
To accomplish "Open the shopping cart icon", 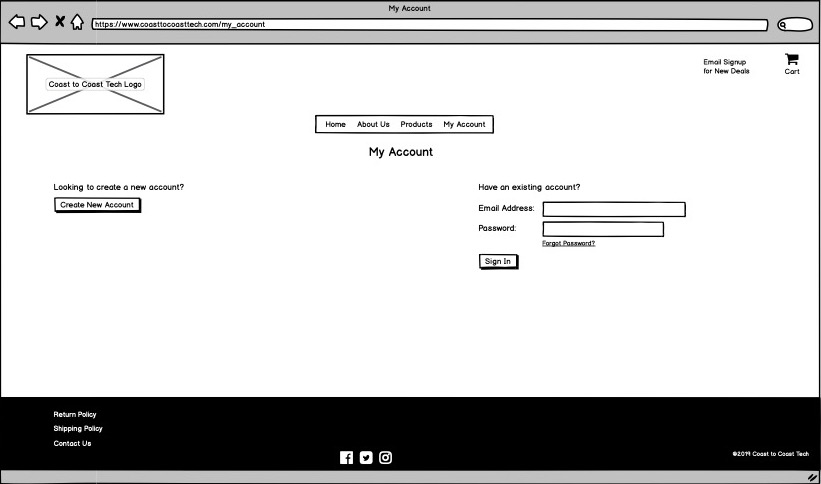I will tap(791, 59).
